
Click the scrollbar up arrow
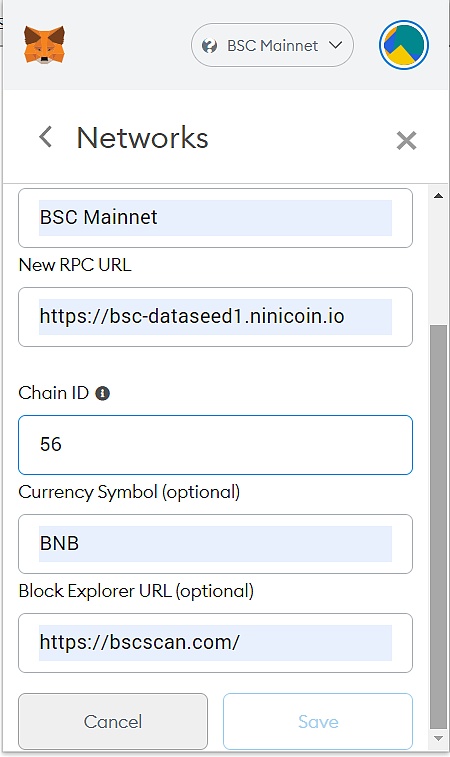pyautogui.click(x=438, y=196)
